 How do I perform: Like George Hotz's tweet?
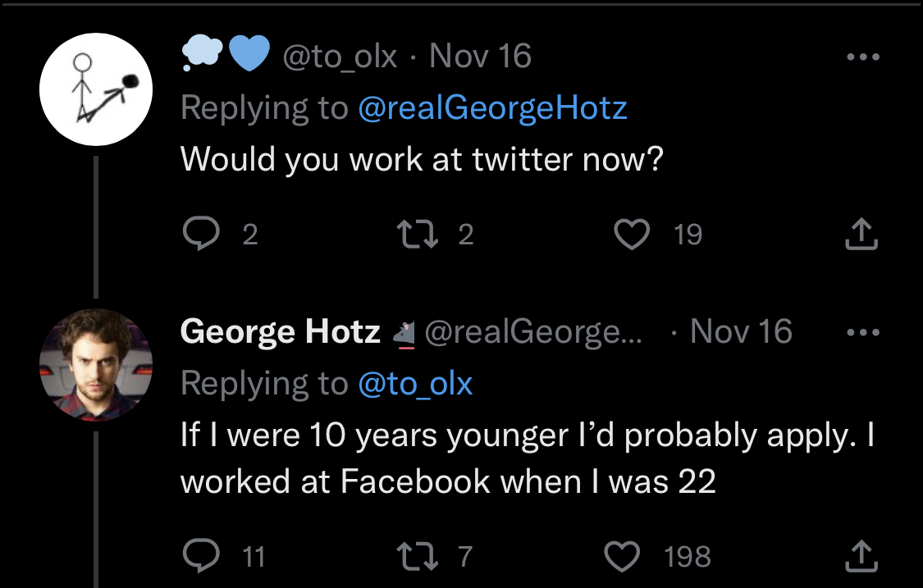tap(622, 558)
